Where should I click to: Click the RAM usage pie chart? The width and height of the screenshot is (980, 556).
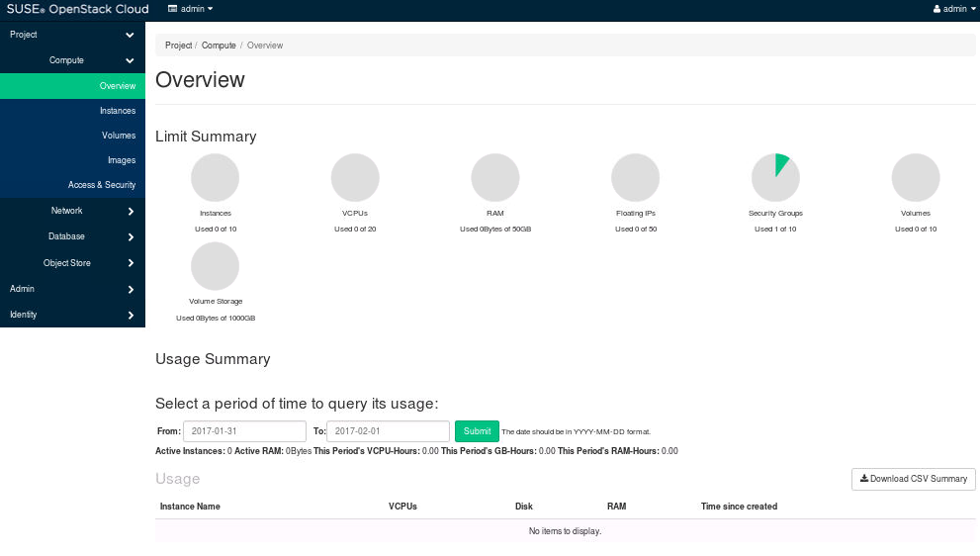pyautogui.click(x=495, y=178)
